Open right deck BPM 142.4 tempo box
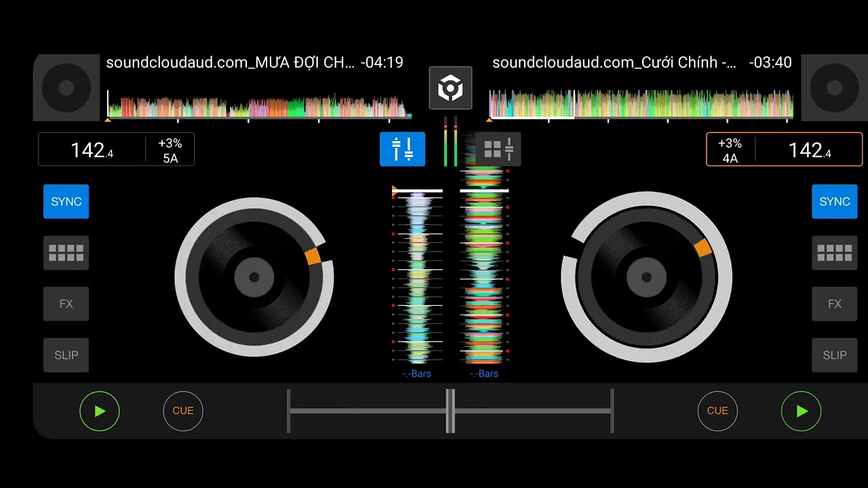The image size is (868, 488). (x=809, y=150)
